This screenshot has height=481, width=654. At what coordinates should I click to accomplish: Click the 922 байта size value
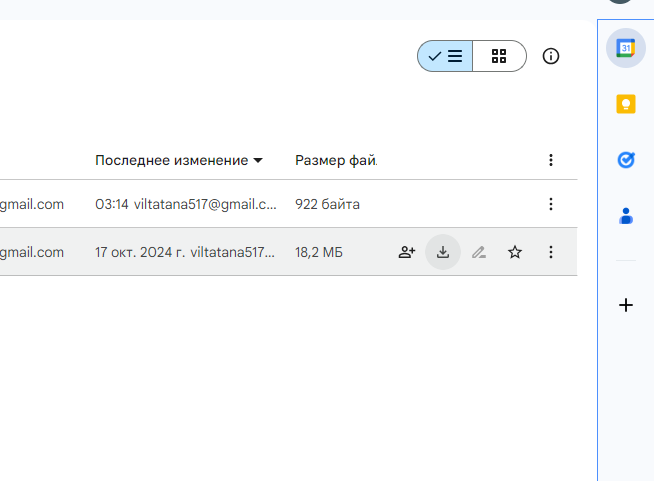pyautogui.click(x=327, y=204)
